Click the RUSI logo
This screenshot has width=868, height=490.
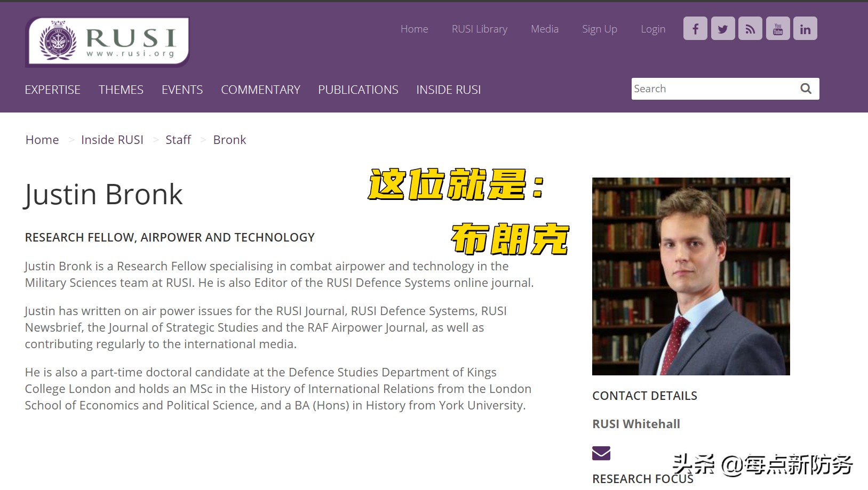pyautogui.click(x=108, y=42)
